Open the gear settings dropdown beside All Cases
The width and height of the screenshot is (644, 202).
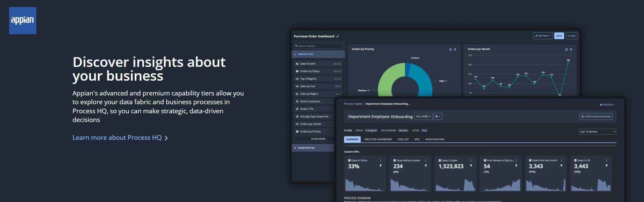(438, 116)
